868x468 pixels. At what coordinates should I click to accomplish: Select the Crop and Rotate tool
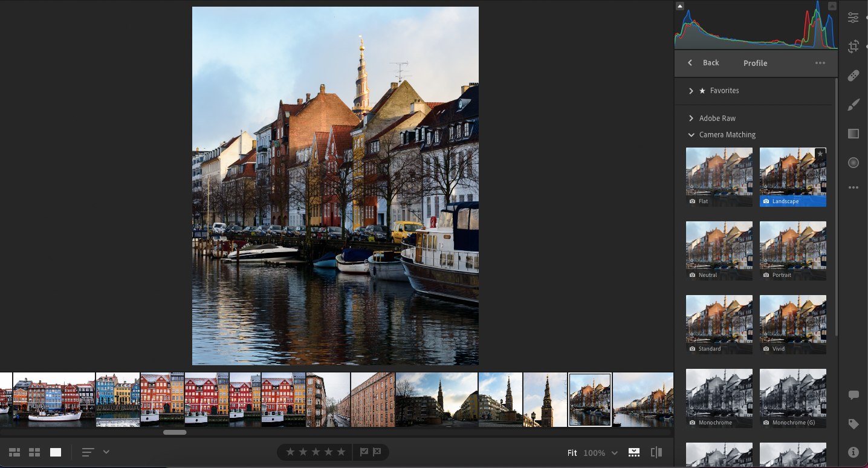[853, 47]
